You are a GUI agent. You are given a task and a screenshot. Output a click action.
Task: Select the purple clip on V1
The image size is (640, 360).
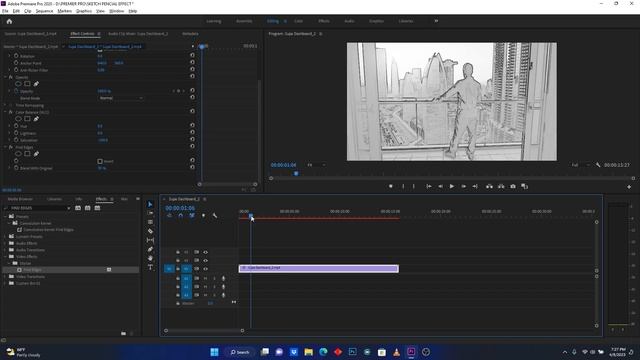(x=318, y=268)
